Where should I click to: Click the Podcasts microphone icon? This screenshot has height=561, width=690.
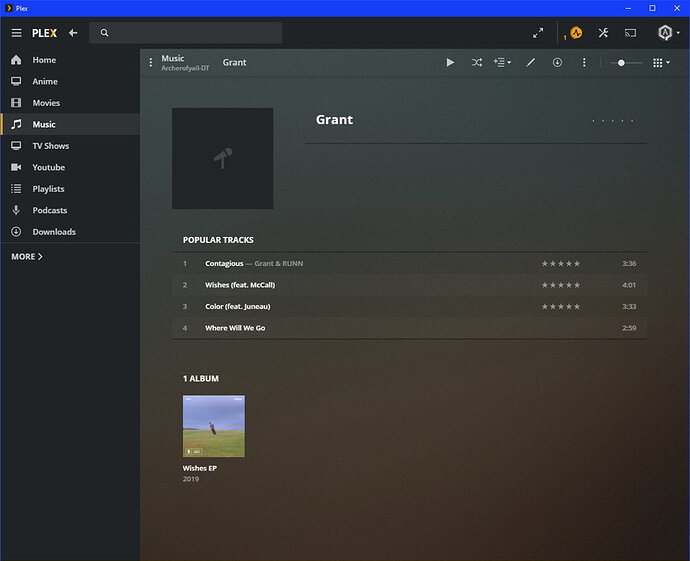[16, 210]
